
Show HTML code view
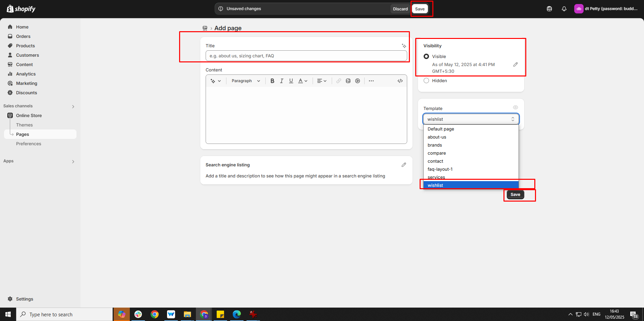400,81
